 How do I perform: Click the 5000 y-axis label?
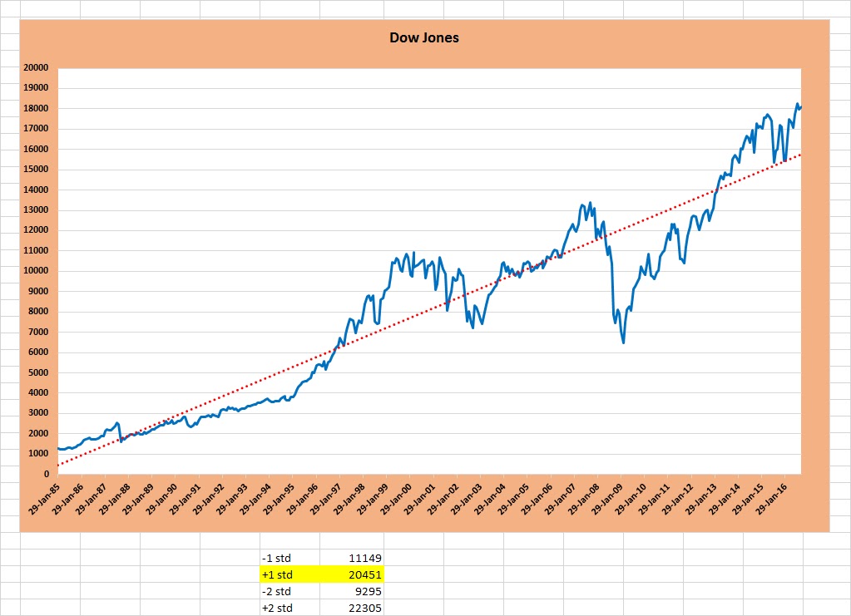[x=38, y=372]
